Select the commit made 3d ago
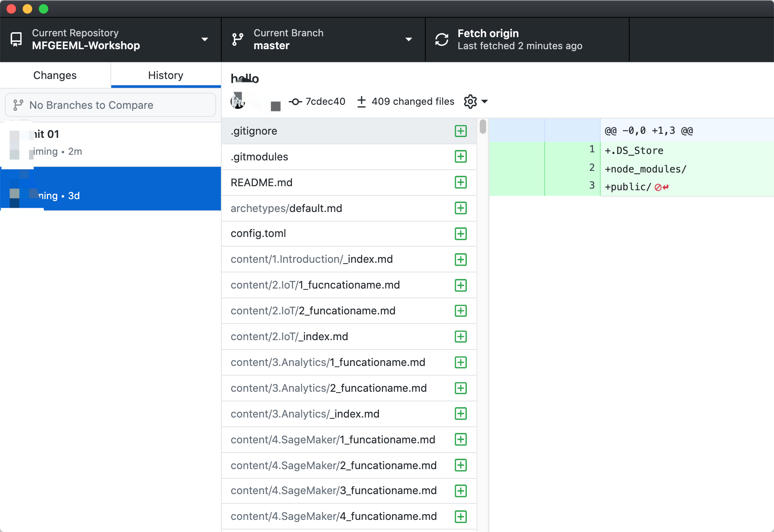This screenshot has height=532, width=774. 110,189
